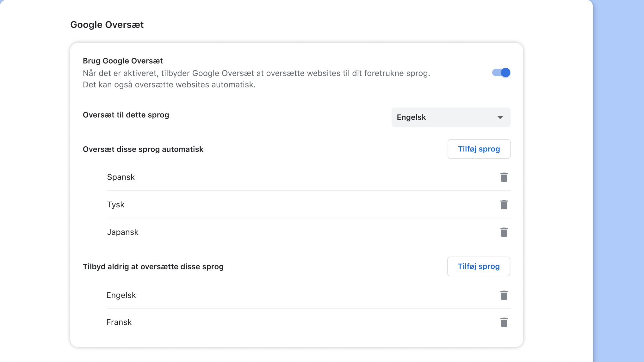Screen dimensions: 644x362
Task: Click Tilføj sprog for automatic translation
Action: click(479, 149)
